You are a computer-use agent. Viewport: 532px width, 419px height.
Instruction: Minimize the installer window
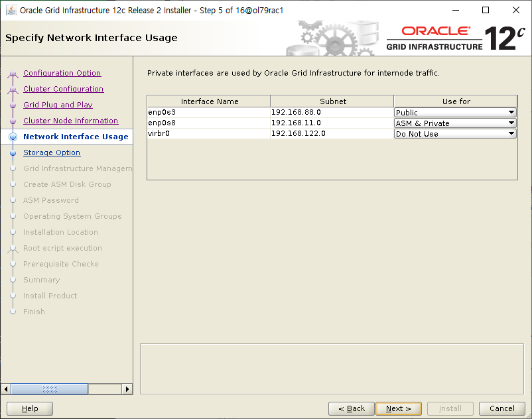tap(456, 10)
